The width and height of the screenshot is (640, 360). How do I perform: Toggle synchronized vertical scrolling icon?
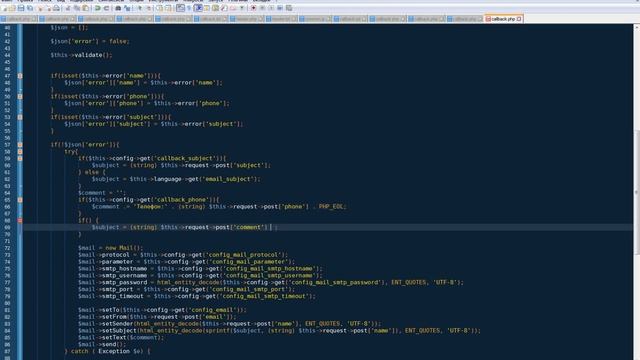pyautogui.click(x=159, y=8)
